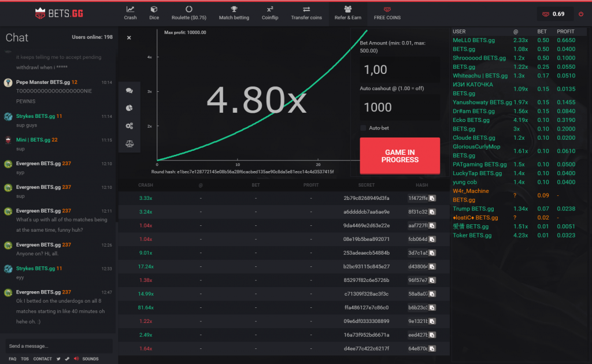Copy hash 3d7c1a5 for 9.01x round
The width and height of the screenshot is (592, 364).
[x=432, y=252]
